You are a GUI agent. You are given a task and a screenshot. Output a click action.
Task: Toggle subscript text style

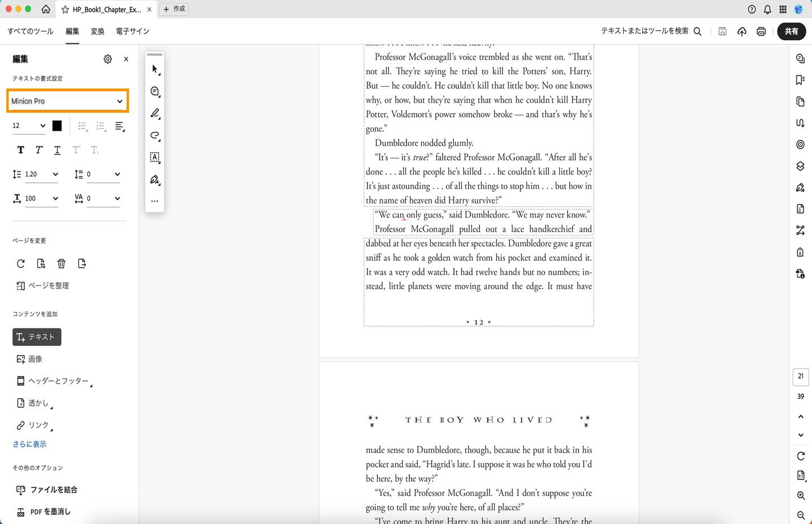coord(95,150)
